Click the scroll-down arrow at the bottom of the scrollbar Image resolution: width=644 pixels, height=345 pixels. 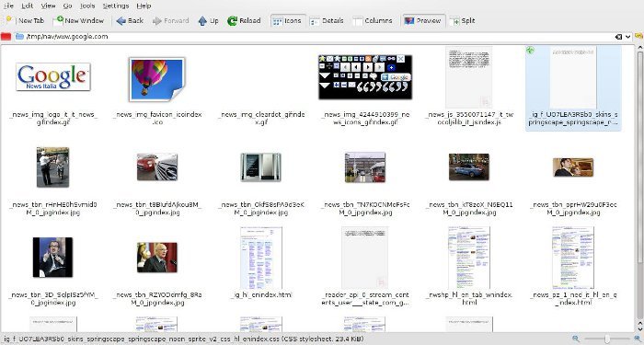pos(640,328)
